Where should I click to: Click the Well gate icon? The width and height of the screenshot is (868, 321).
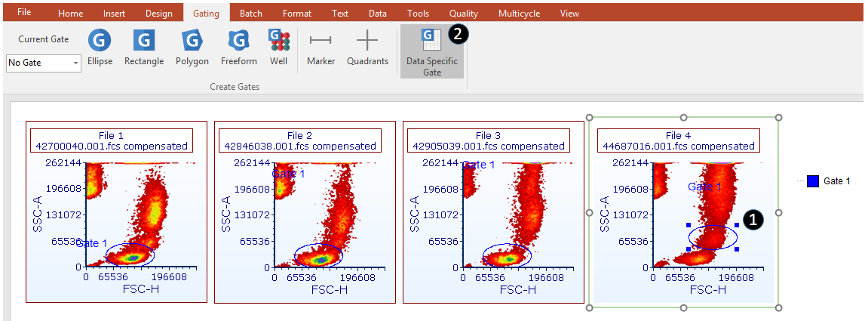coord(278,48)
